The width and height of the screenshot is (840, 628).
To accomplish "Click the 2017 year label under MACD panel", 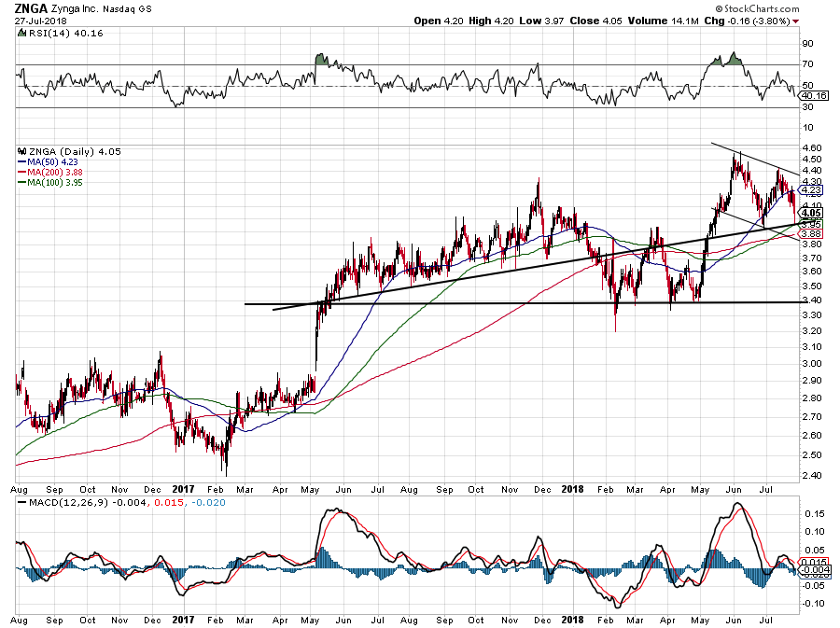I will point(183,620).
